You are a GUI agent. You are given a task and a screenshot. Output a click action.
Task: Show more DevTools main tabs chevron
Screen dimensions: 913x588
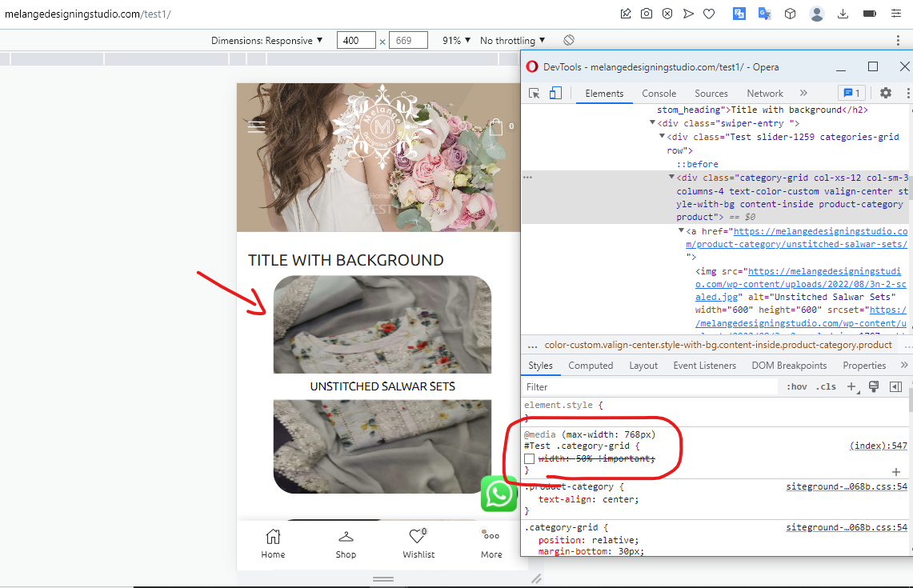click(803, 93)
